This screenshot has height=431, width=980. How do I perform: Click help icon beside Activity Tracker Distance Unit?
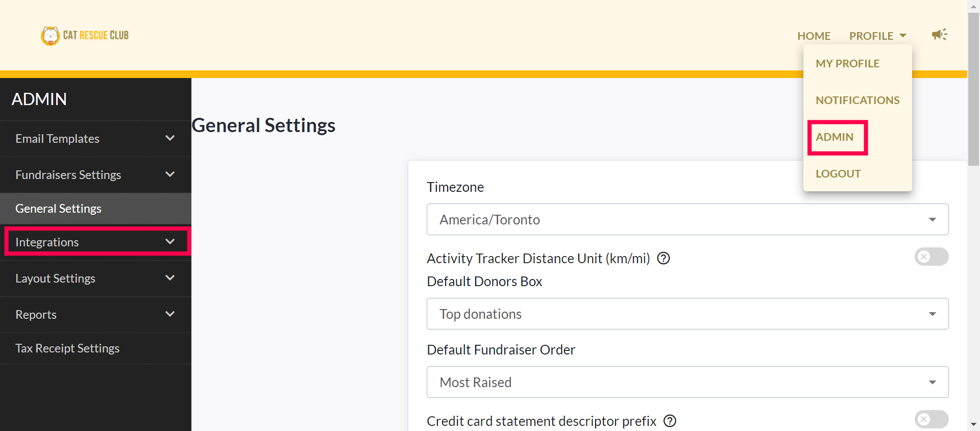(663, 258)
